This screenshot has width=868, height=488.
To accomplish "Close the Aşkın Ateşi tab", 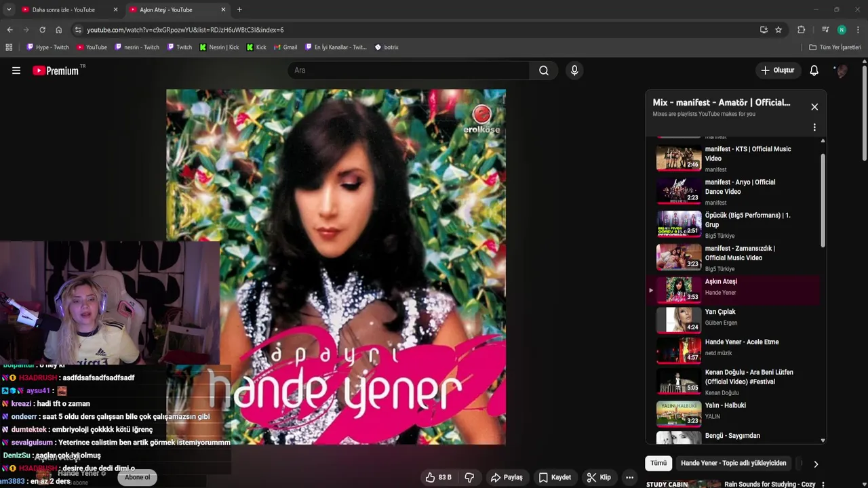I will pos(223,9).
